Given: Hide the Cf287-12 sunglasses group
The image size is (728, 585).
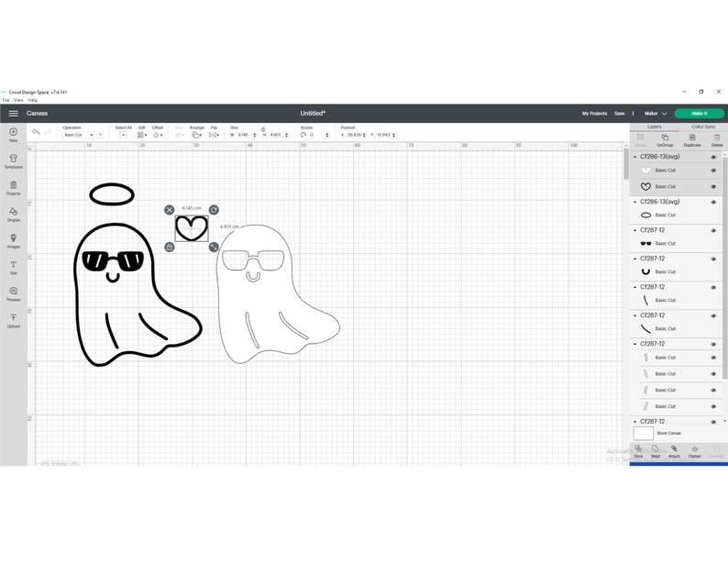Looking at the screenshot, I should click(x=713, y=231).
